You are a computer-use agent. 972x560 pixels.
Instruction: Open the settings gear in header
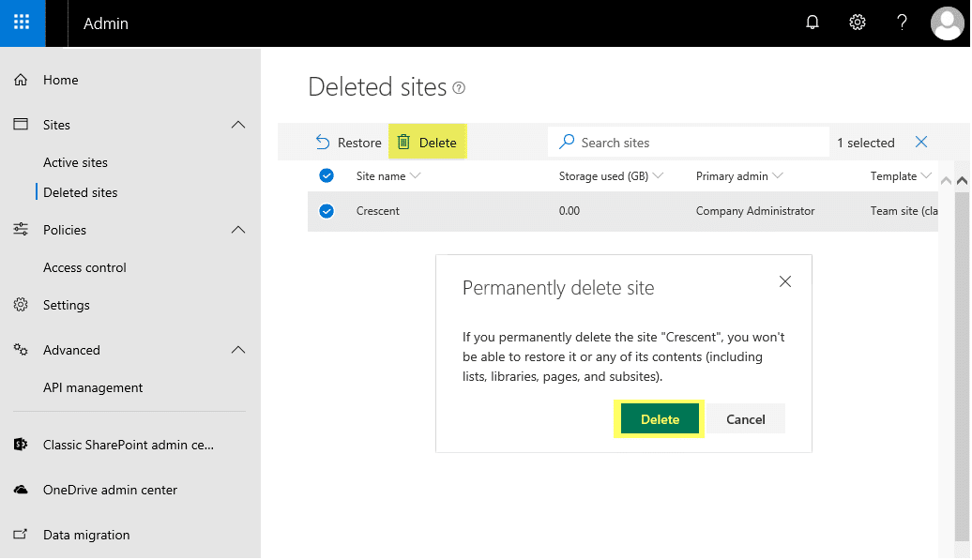click(x=857, y=23)
